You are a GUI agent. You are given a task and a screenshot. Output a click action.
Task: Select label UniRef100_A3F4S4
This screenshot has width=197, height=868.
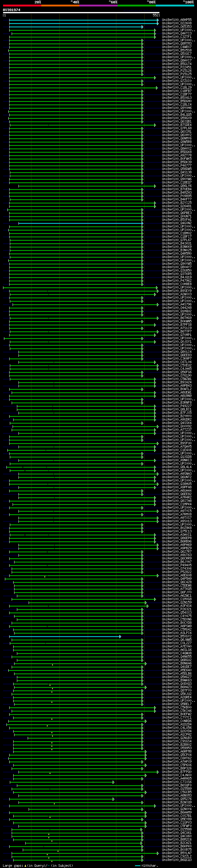177,606
